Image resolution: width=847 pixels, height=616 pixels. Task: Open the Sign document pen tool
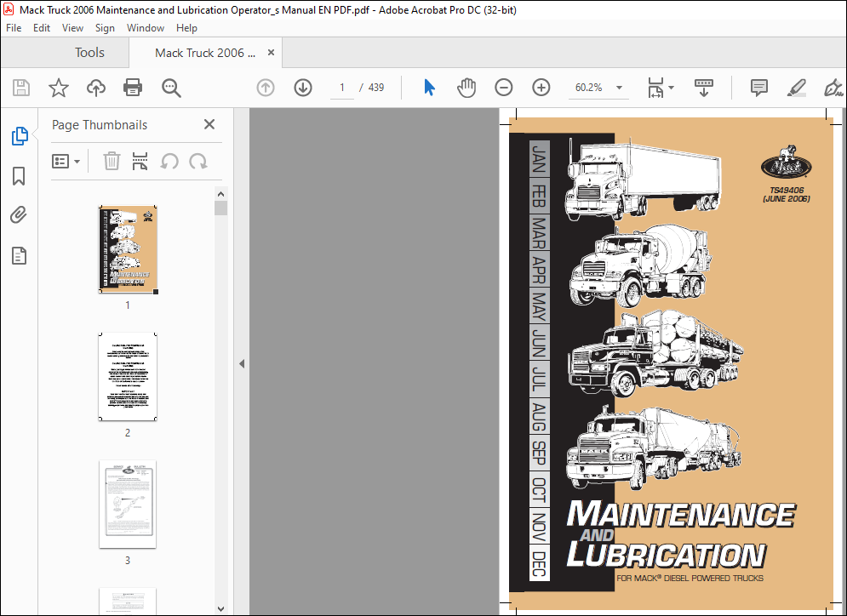pos(833,88)
